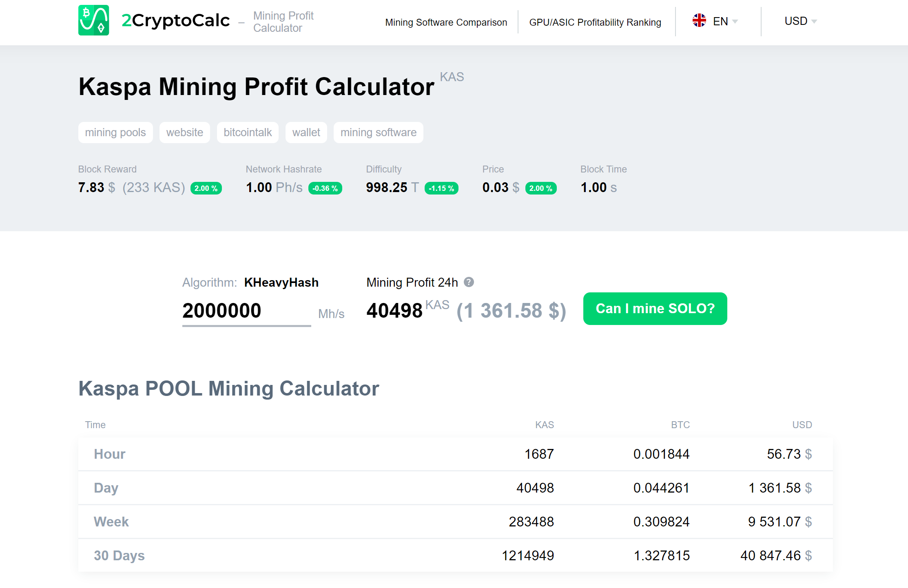This screenshot has width=908, height=588.
Task: Click the British flag language icon
Action: click(699, 21)
